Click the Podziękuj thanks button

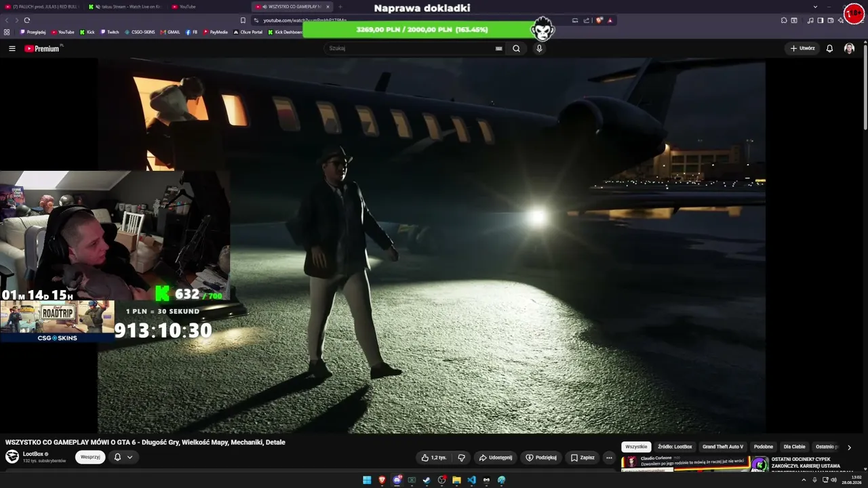pos(541,457)
